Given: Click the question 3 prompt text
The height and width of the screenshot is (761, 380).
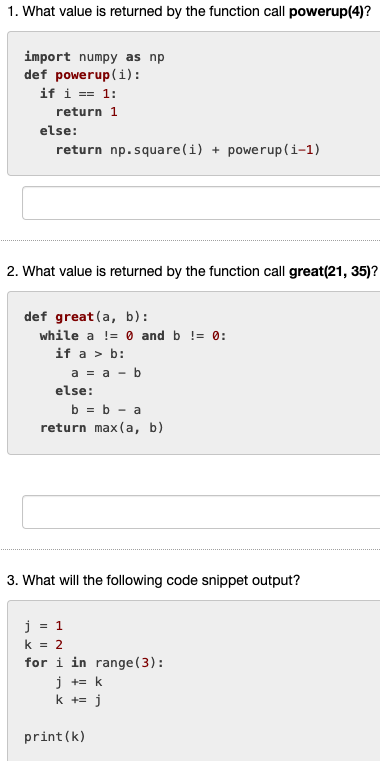Looking at the screenshot, I should coord(153,580).
